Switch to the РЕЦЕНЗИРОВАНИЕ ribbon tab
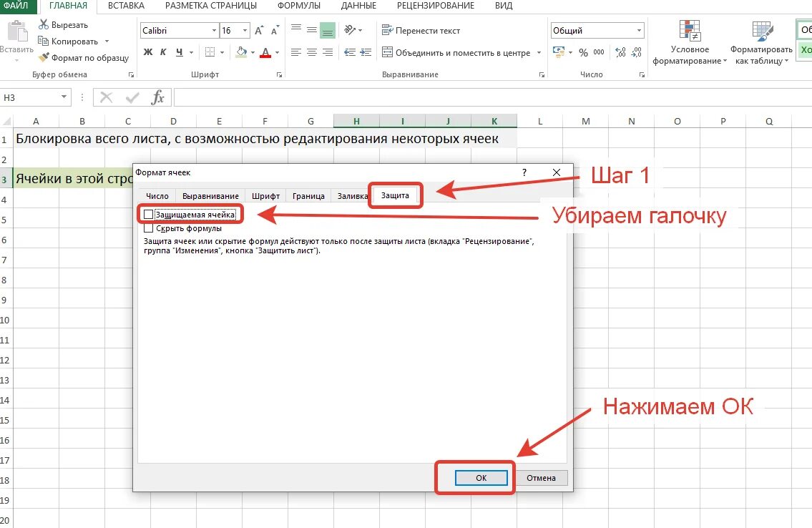The image size is (812, 528). tap(436, 6)
